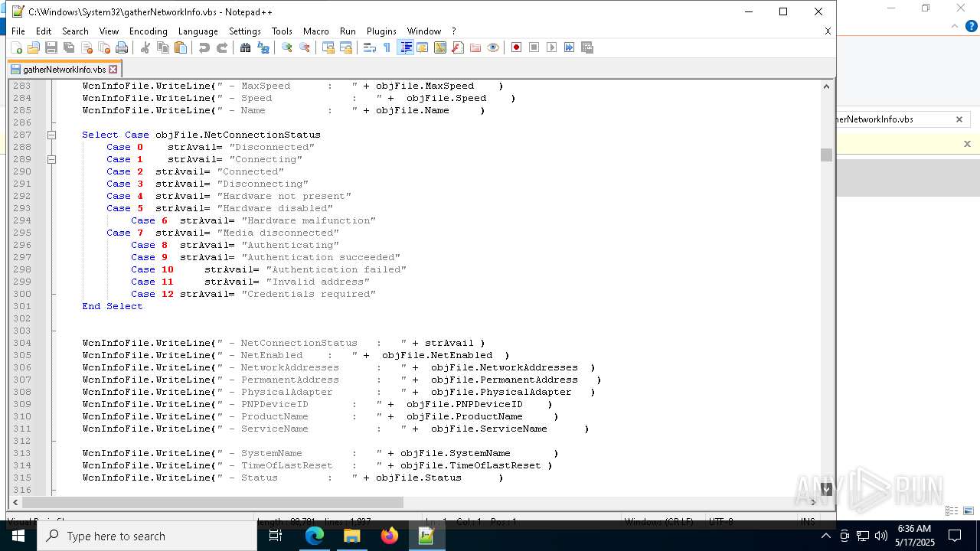Click the Folder as Workspace icon
The width and height of the screenshot is (980, 551).
click(475, 47)
